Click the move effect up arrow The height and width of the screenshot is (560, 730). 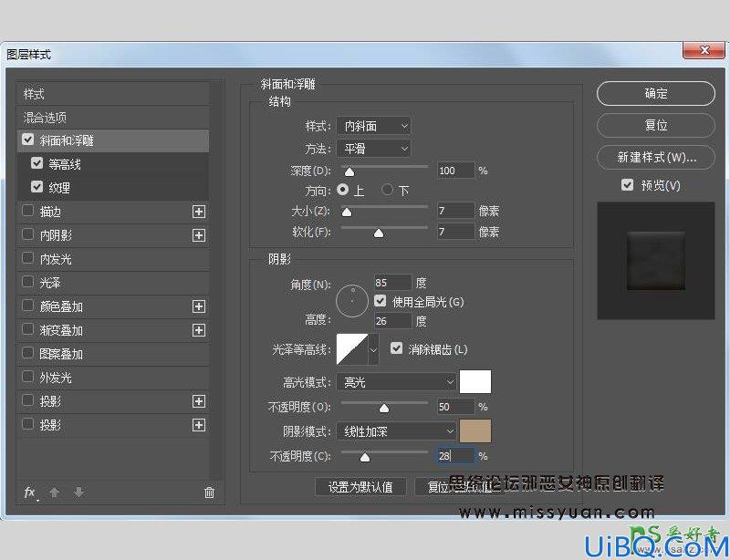click(x=54, y=493)
